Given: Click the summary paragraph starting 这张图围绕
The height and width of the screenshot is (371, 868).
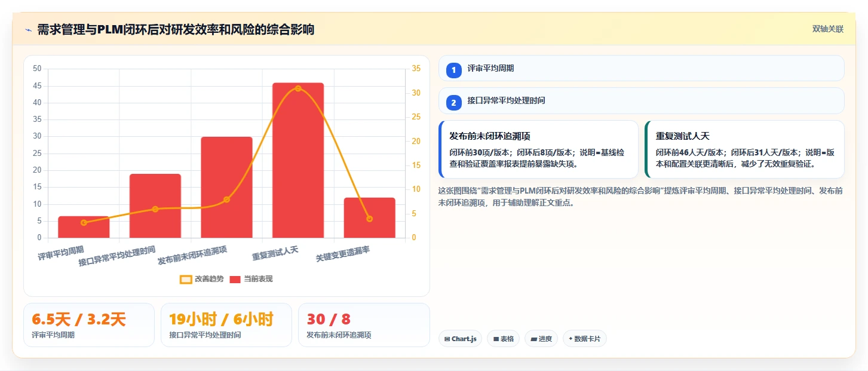Looking at the screenshot, I should click(x=641, y=197).
